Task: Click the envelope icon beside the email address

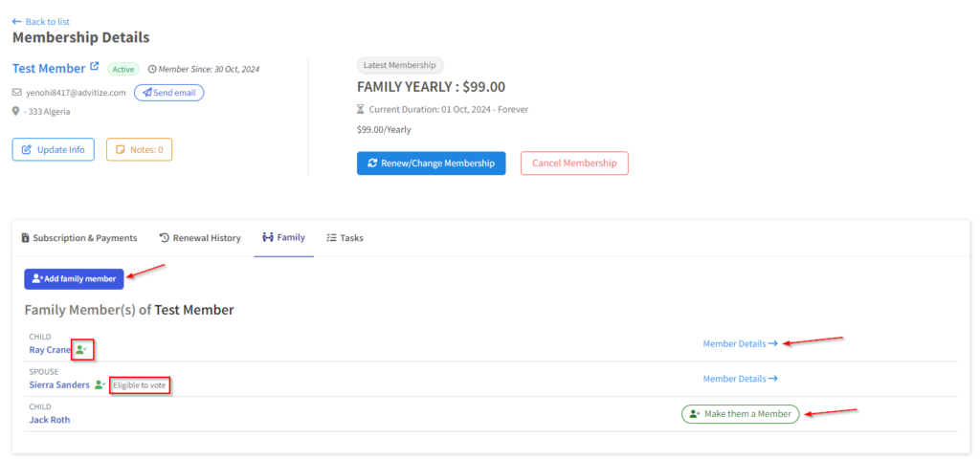Action: point(16,93)
